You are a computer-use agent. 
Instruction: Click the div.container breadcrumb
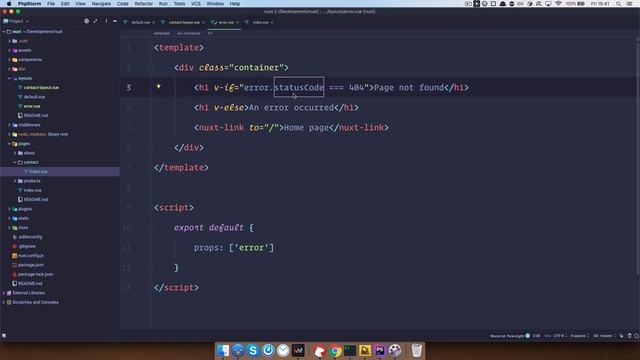coord(189,33)
